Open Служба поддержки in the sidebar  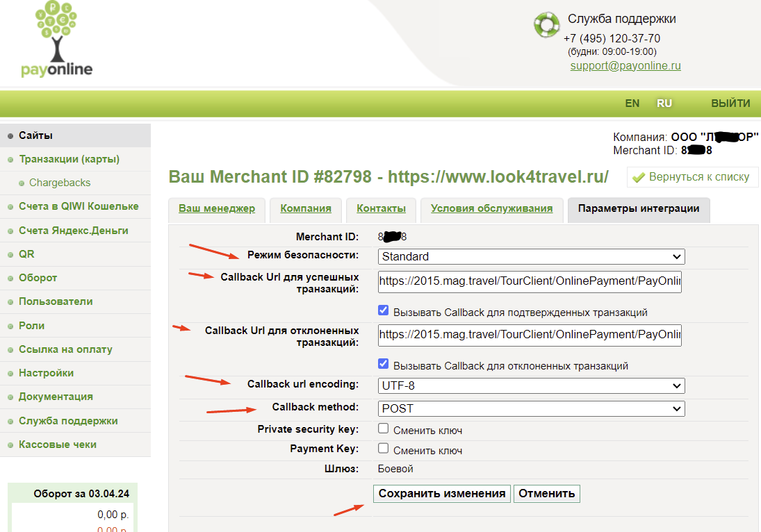click(x=75, y=420)
